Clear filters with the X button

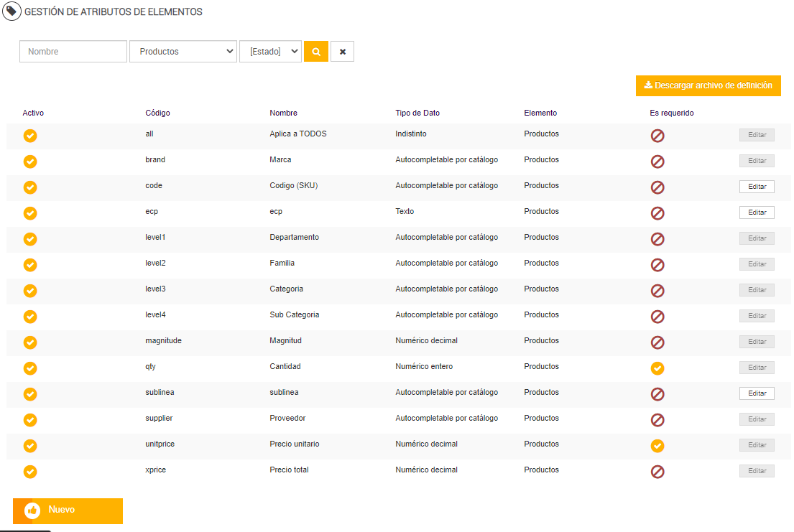(x=343, y=52)
